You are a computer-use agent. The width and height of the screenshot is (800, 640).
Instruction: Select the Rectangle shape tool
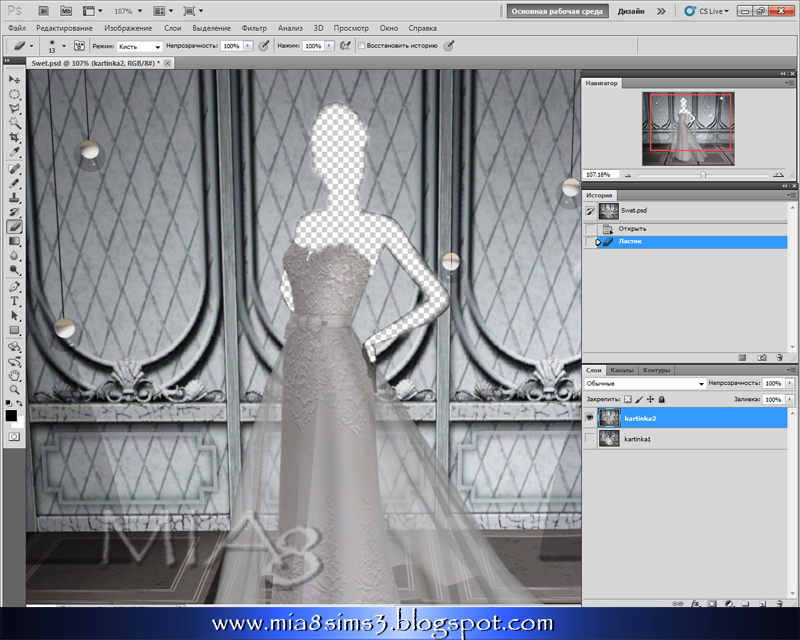14,330
